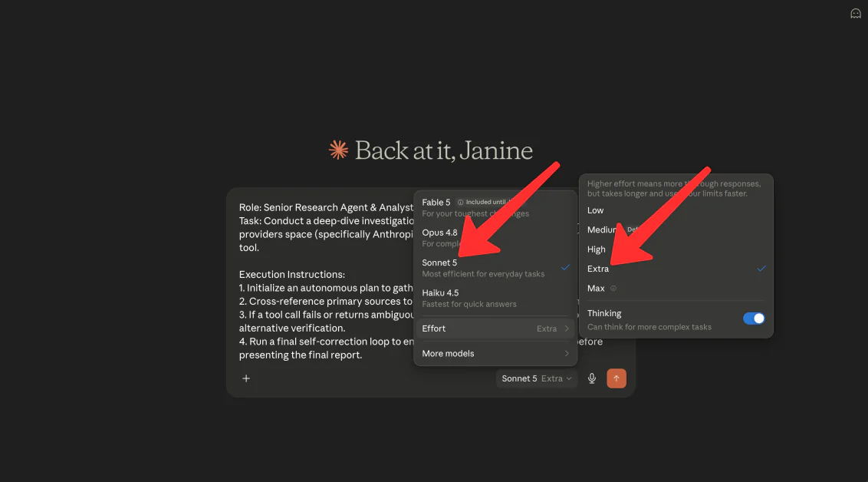Toggle the Thinking switch off
Viewport: 868px width, 482px height.
click(754, 319)
